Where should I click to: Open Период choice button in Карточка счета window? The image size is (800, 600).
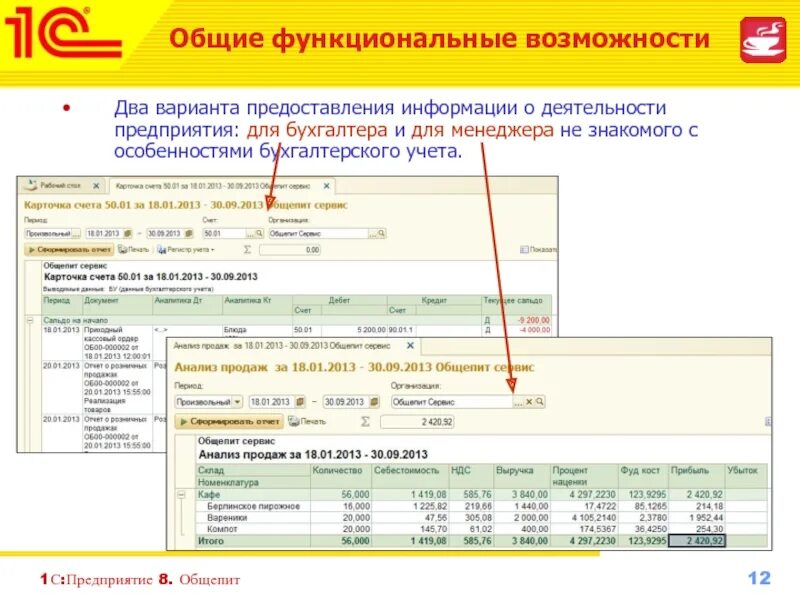point(76,233)
